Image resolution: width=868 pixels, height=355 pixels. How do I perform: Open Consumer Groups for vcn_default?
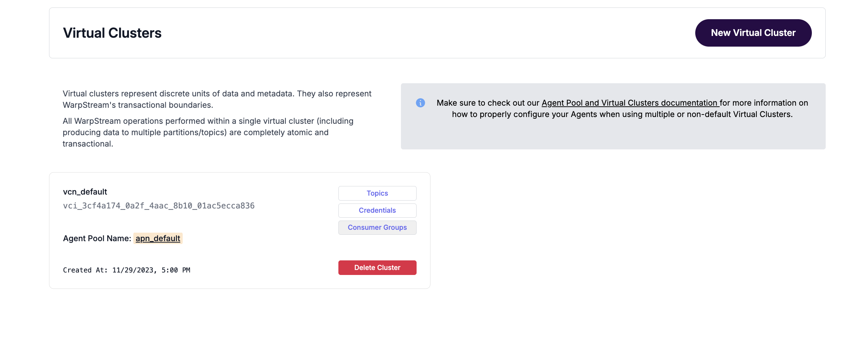pyautogui.click(x=377, y=227)
